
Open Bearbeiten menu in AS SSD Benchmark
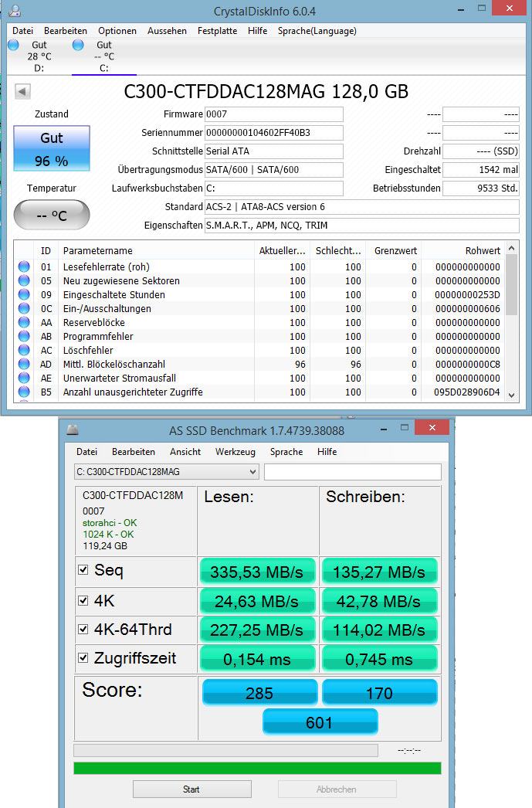[134, 452]
